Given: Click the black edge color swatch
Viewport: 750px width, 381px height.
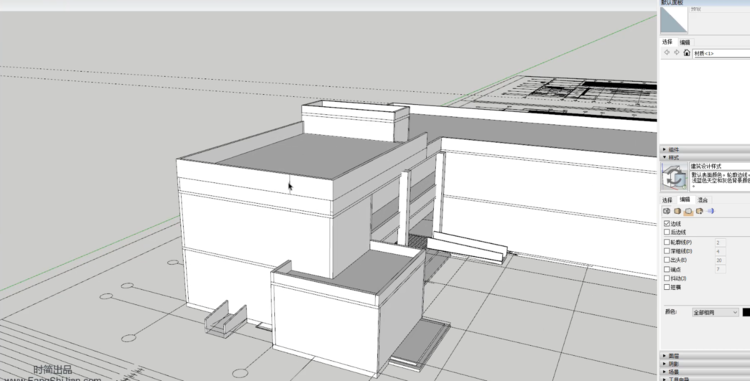Looking at the screenshot, I should 746,312.
